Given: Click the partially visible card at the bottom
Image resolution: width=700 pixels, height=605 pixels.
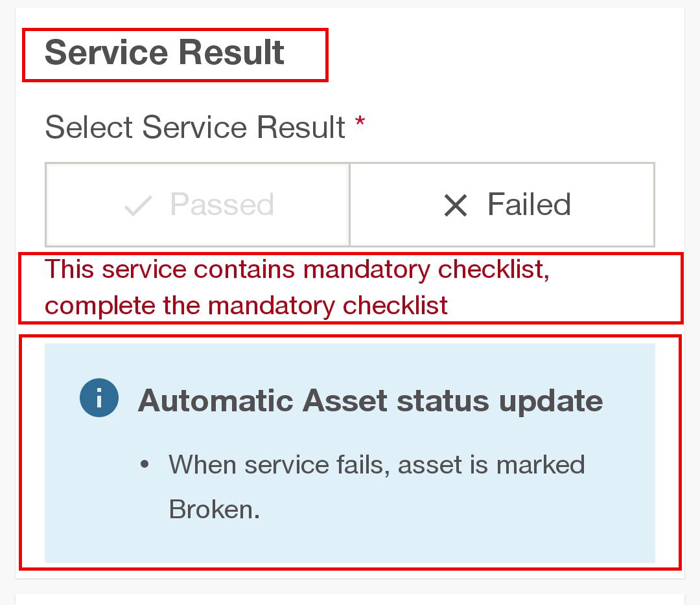Looking at the screenshot, I should (350, 599).
